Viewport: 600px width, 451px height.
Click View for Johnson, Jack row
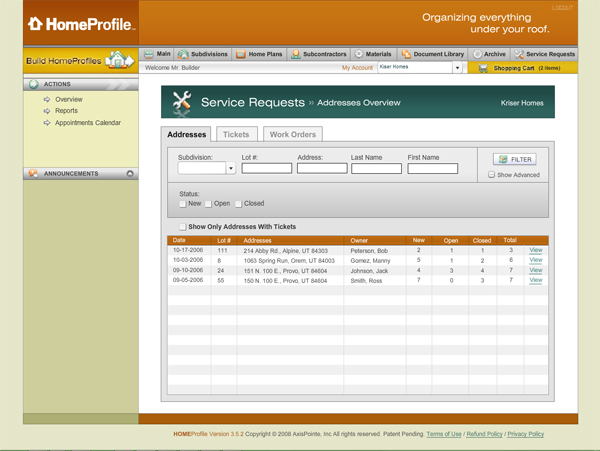[x=536, y=270]
